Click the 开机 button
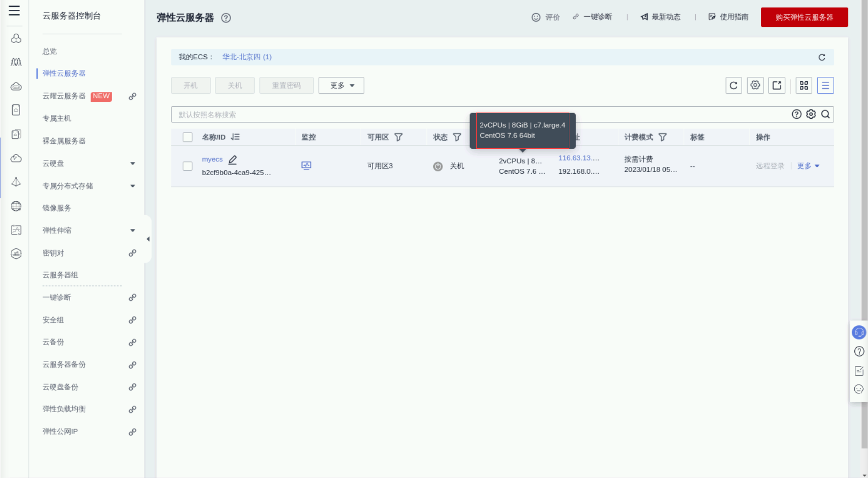Image resolution: width=868 pixels, height=478 pixels. (x=191, y=86)
